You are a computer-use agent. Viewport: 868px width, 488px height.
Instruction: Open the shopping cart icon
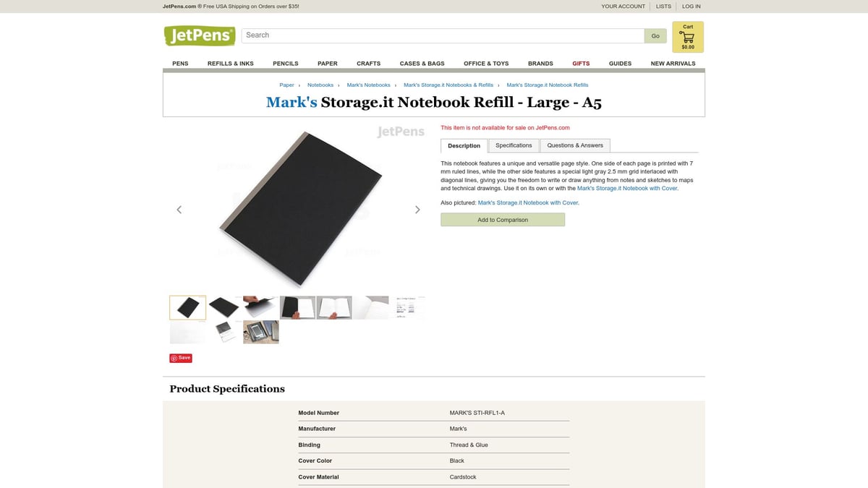(x=688, y=37)
